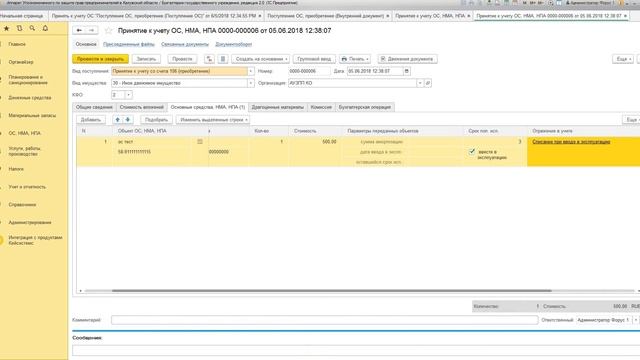The width and height of the screenshot is (640, 360).
Task: Open Материальные запасы section
Action: 32,116
